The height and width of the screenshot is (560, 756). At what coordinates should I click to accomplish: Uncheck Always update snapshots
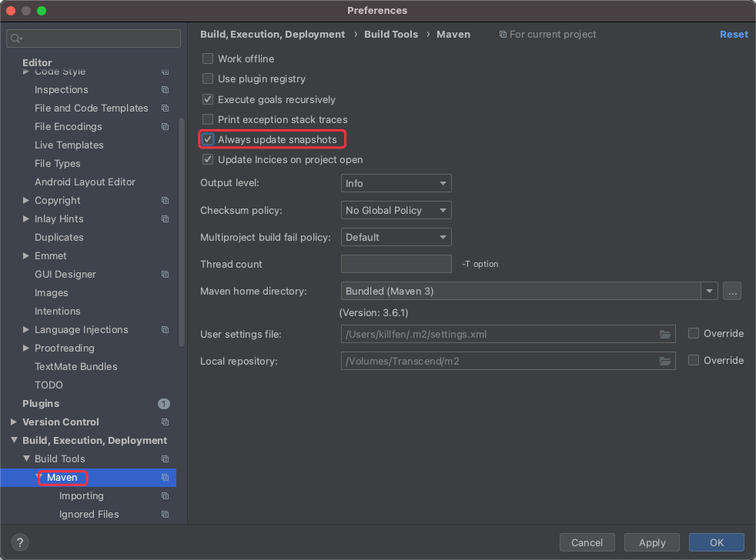point(208,140)
